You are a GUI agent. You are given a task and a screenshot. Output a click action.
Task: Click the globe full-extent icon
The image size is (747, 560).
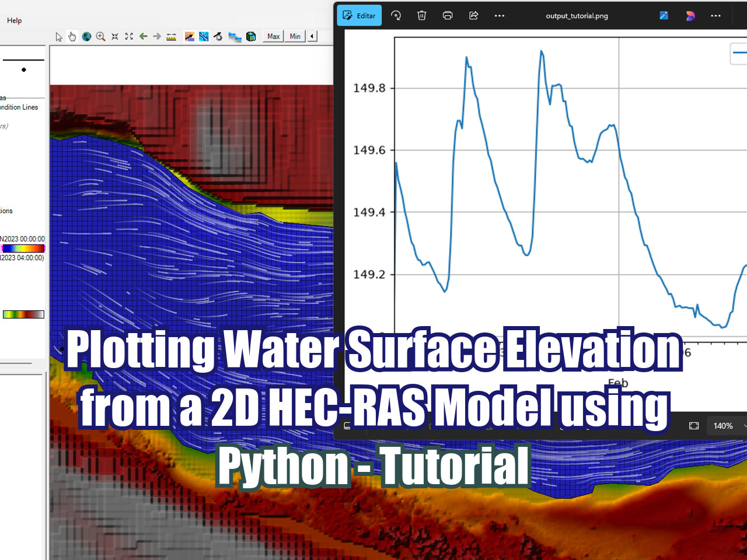[x=86, y=37]
